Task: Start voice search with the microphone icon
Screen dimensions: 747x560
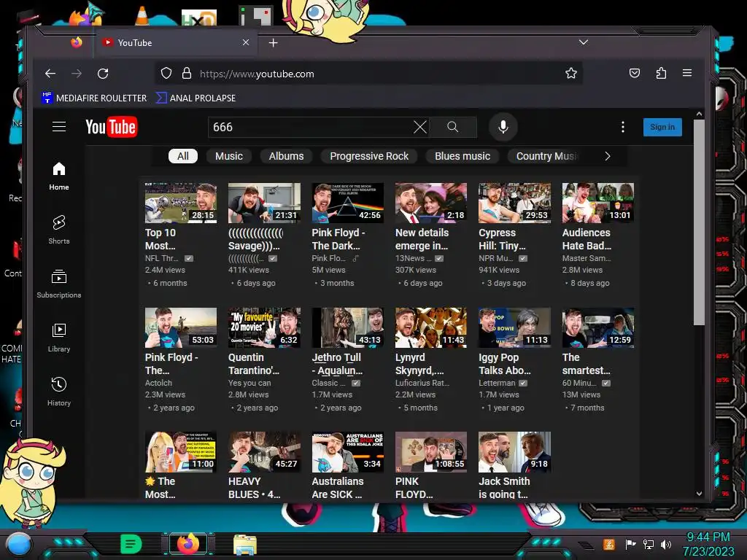Action: point(503,127)
